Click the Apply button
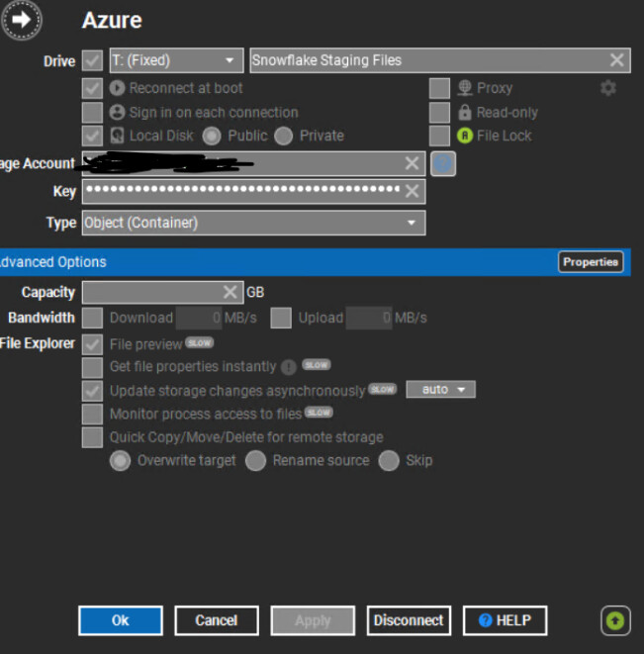The width and height of the screenshot is (644, 654). pos(313,620)
